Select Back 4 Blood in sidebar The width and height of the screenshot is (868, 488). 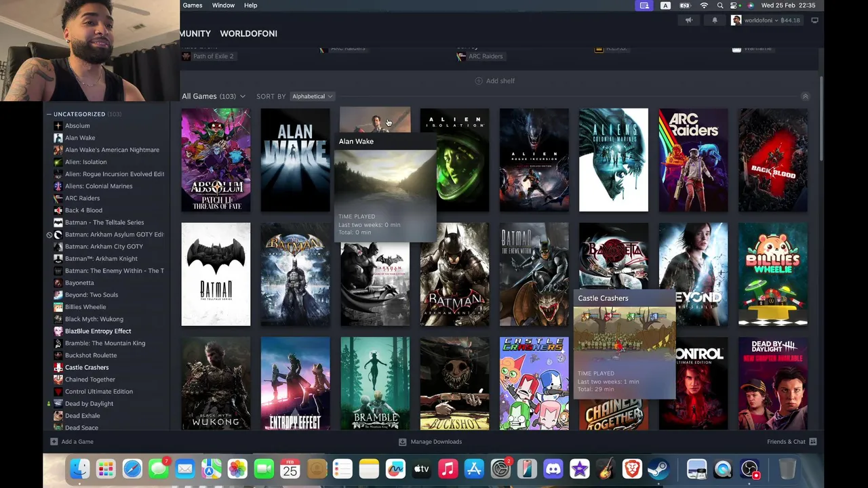(83, 210)
